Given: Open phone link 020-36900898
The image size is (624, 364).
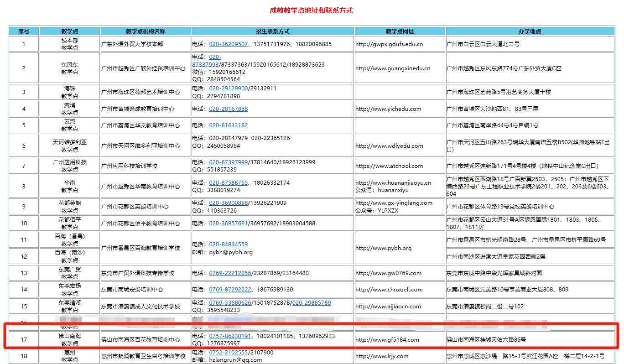Looking at the screenshot, I should tap(228, 203).
